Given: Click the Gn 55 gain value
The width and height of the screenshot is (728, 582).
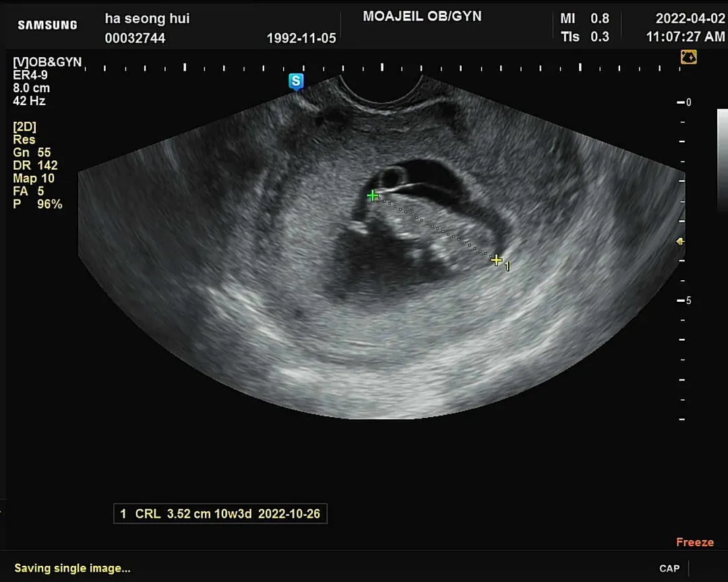Looking at the screenshot, I should (x=32, y=153).
